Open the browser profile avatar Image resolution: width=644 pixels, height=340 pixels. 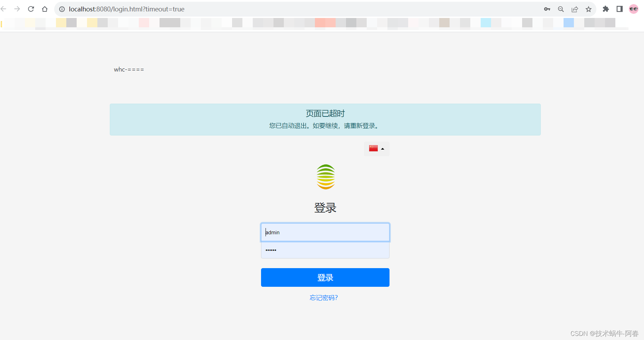coord(634,9)
